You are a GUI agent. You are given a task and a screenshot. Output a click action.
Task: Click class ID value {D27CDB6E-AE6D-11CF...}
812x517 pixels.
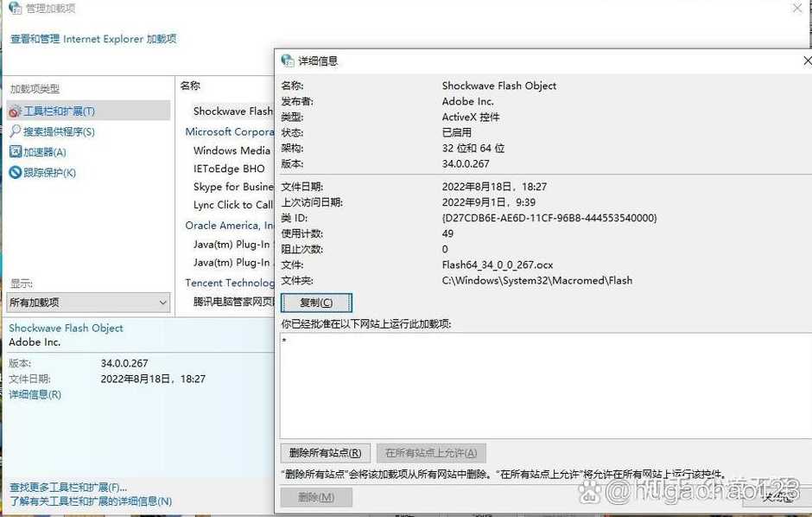pyautogui.click(x=549, y=218)
